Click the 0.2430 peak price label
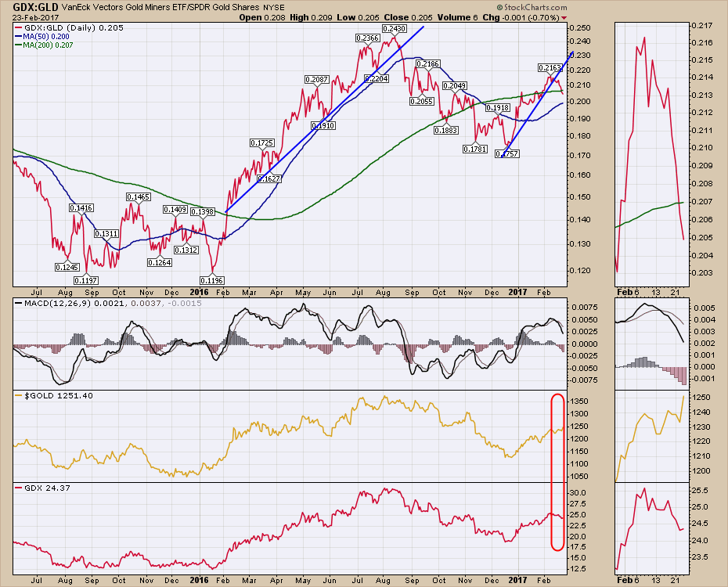 pyautogui.click(x=395, y=28)
